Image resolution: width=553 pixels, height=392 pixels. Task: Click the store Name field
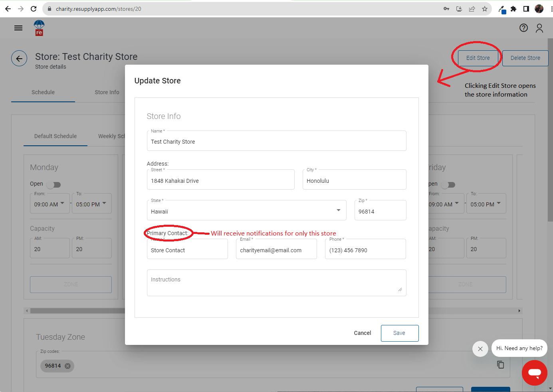[x=277, y=141]
